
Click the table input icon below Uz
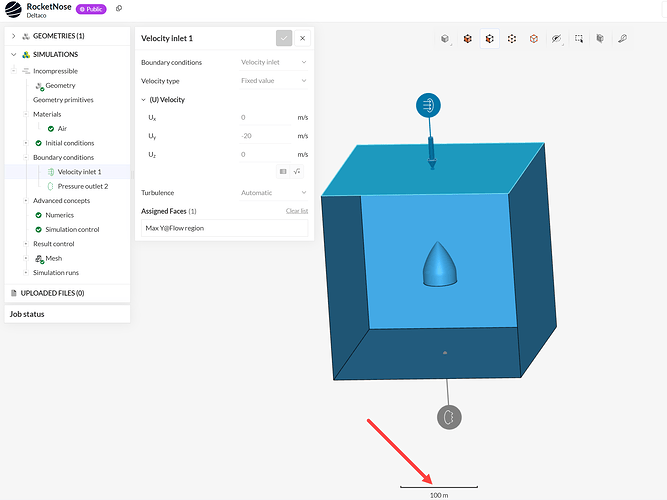pos(283,171)
